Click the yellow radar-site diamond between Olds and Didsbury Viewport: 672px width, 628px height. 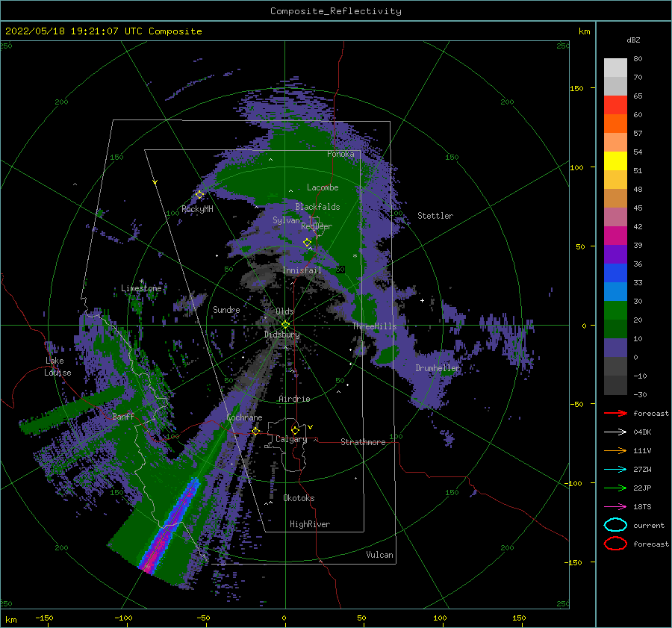(x=285, y=325)
